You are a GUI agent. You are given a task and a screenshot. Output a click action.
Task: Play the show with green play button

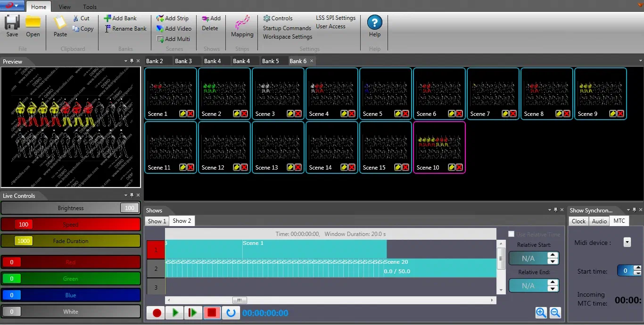[175, 313]
